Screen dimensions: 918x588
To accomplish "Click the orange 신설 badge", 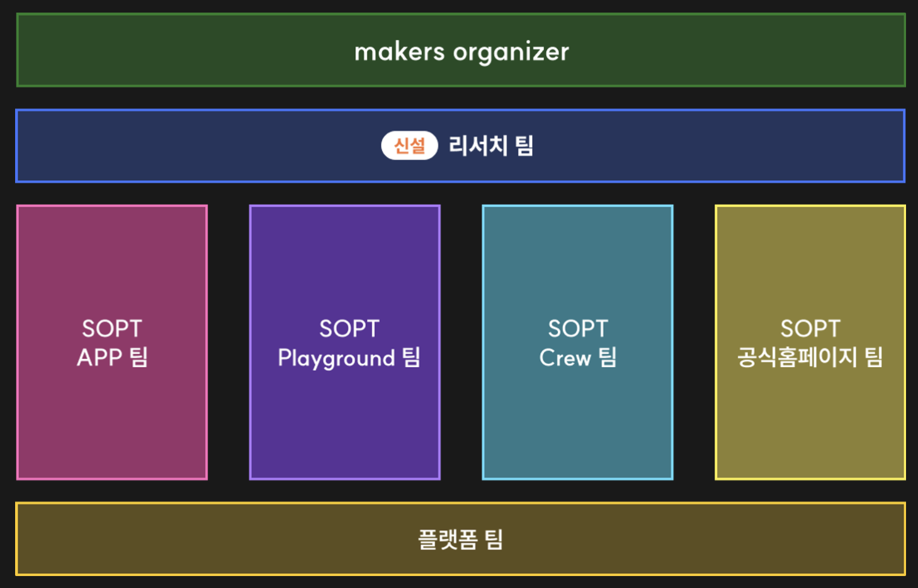I will tap(409, 145).
